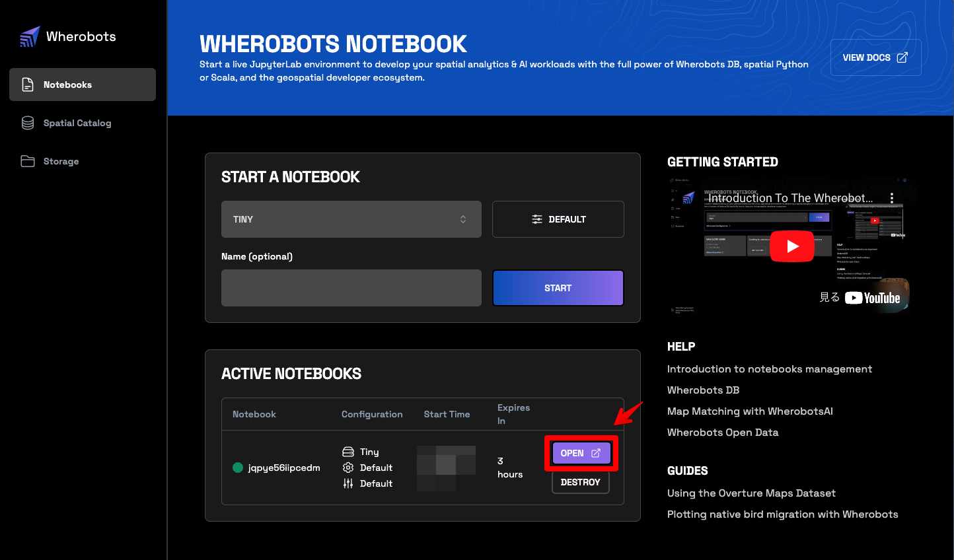Click the '3 hours' expiry value
The width and height of the screenshot is (954, 560).
point(510,468)
